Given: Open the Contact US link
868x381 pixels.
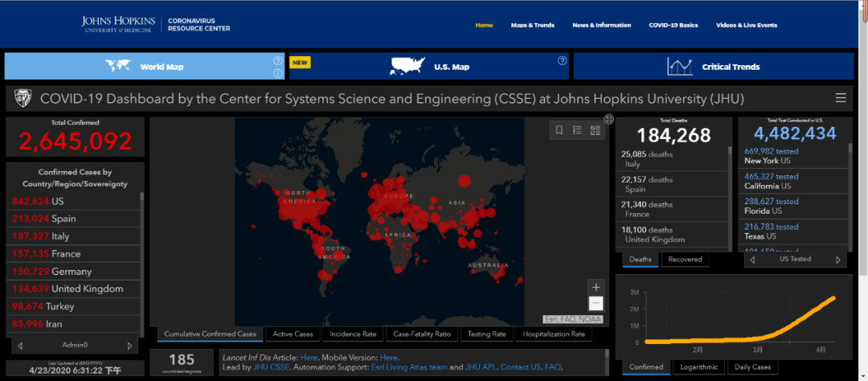Looking at the screenshot, I should [520, 367].
